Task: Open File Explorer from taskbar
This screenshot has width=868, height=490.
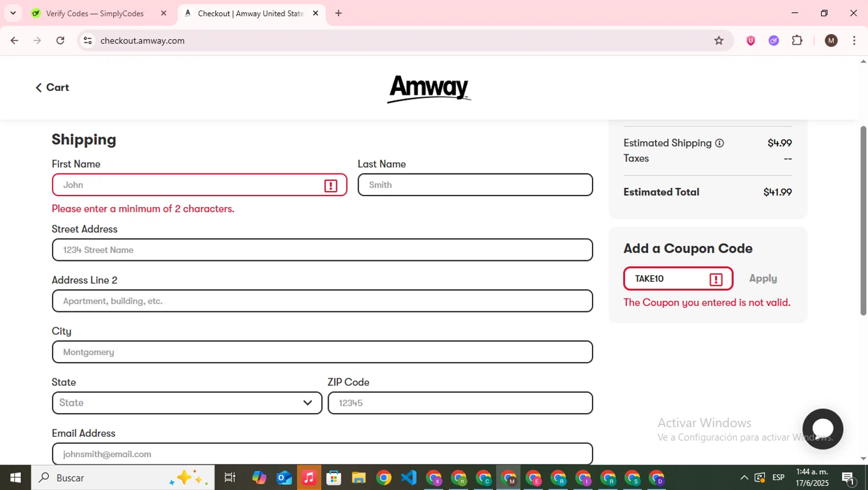Action: tap(359, 478)
